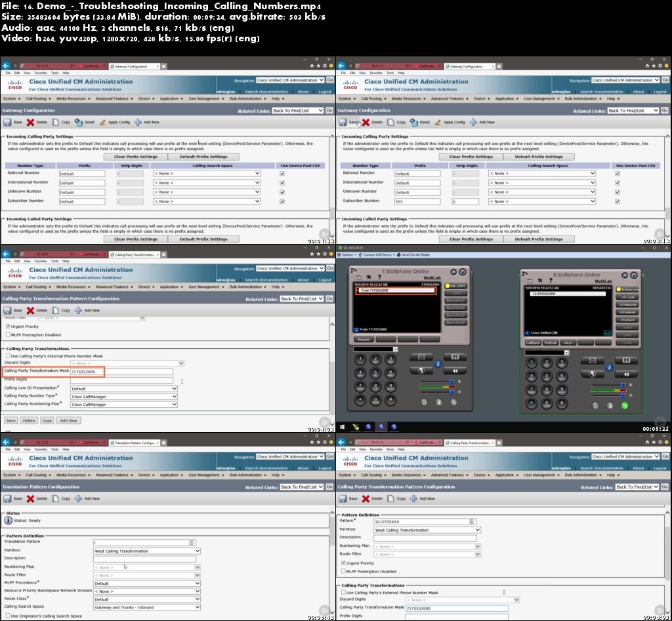
Task: Click the rewind redial button on softphone 8
Action: click(x=626, y=374)
